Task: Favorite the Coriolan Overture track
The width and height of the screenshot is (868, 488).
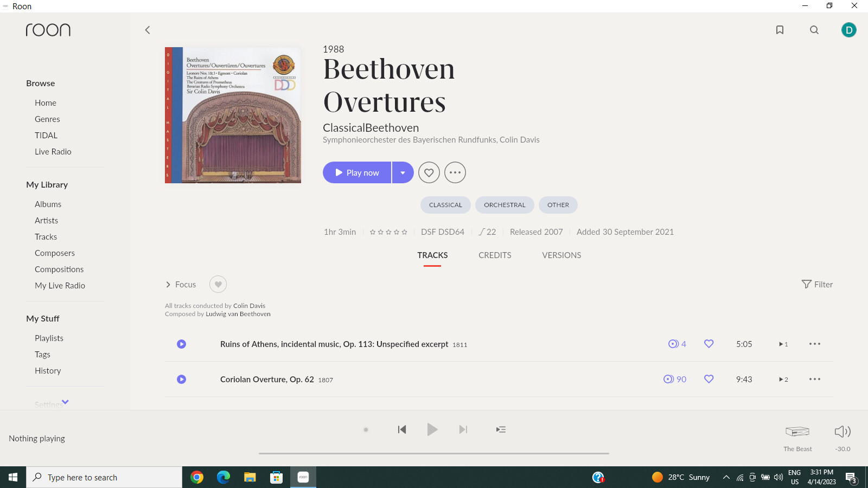Action: click(x=709, y=379)
